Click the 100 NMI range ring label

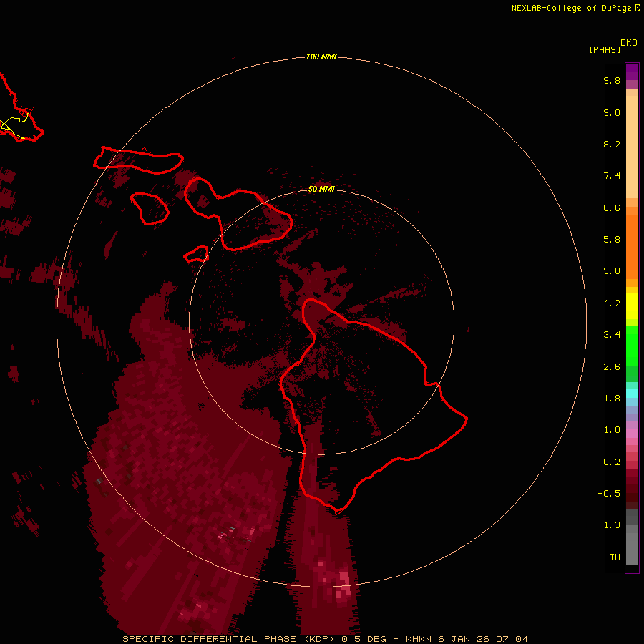[x=321, y=57]
